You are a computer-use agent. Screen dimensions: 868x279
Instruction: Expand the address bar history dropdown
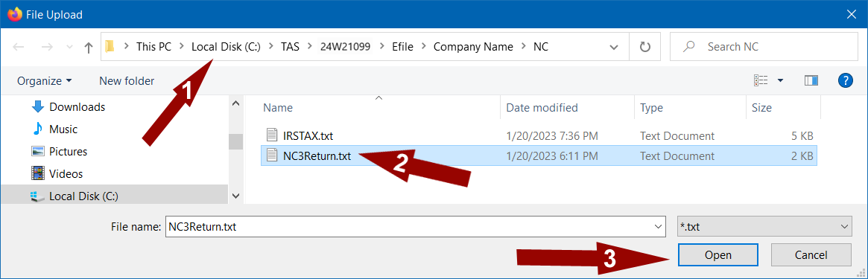coord(613,48)
